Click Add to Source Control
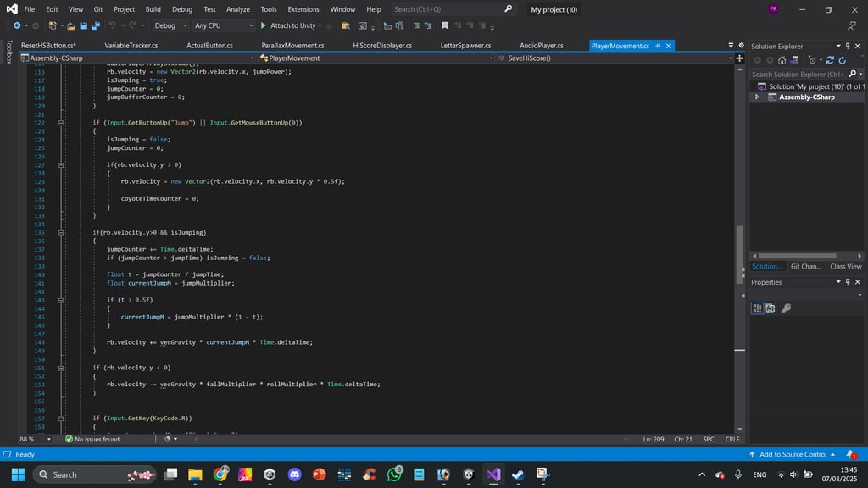This screenshot has width=868, height=488. (792, 454)
